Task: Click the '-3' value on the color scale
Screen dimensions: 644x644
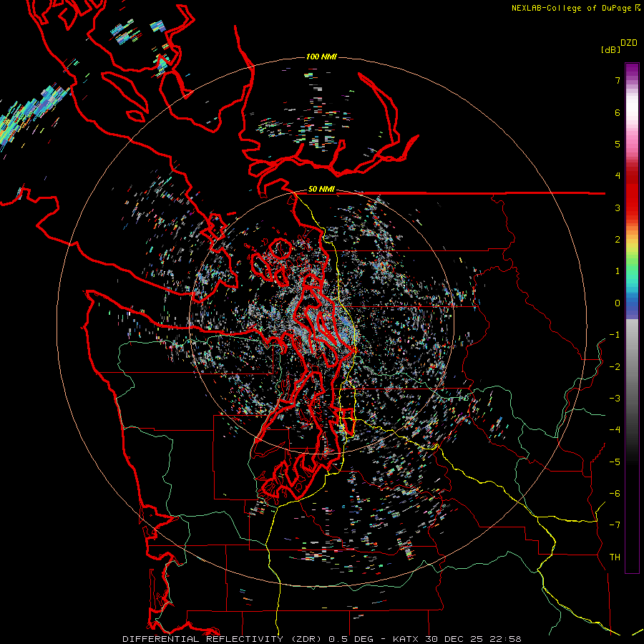Action: [x=615, y=399]
